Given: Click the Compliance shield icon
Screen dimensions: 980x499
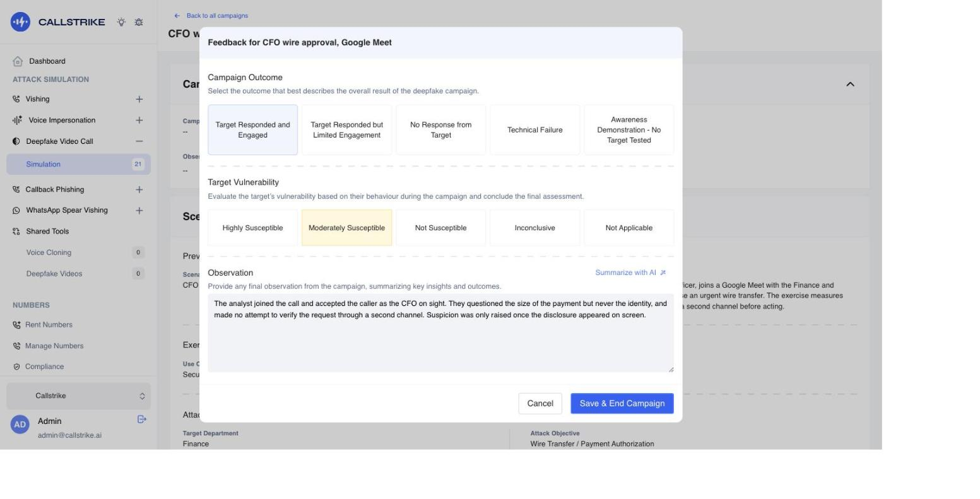Looking at the screenshot, I should pos(16,367).
